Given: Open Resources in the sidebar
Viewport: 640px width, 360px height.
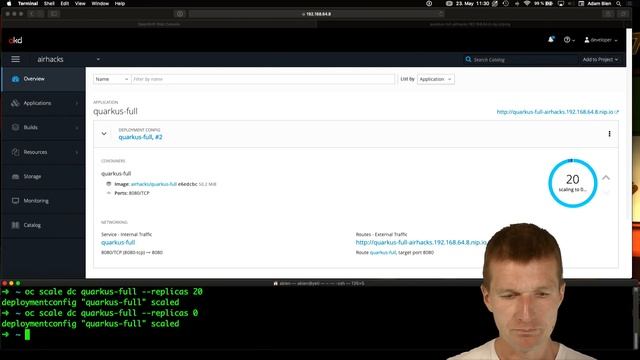Looking at the screenshot, I should click(43, 152).
